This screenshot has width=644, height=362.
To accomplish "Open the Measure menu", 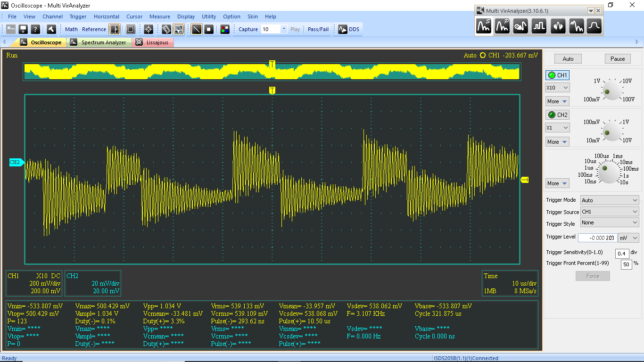I will tap(160, 16).
